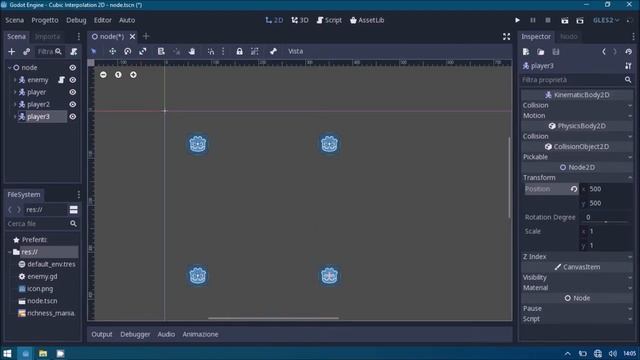This screenshot has height=360, width=640.
Task: Choose the Move Mode tool
Action: click(112, 51)
